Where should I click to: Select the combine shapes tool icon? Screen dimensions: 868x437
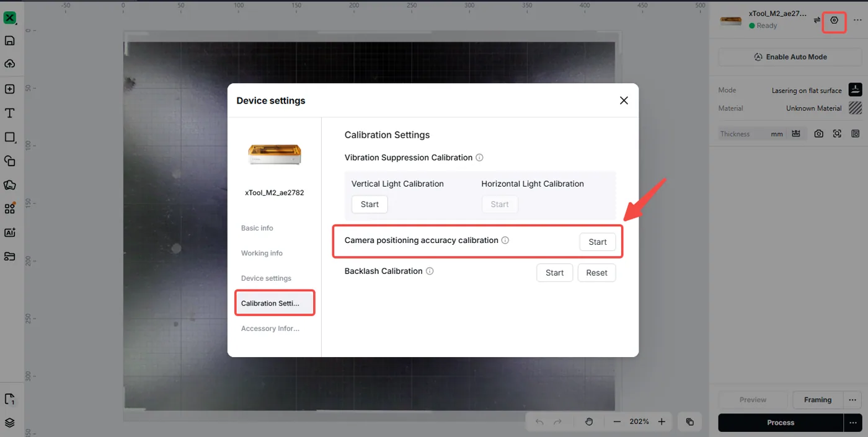click(9, 161)
